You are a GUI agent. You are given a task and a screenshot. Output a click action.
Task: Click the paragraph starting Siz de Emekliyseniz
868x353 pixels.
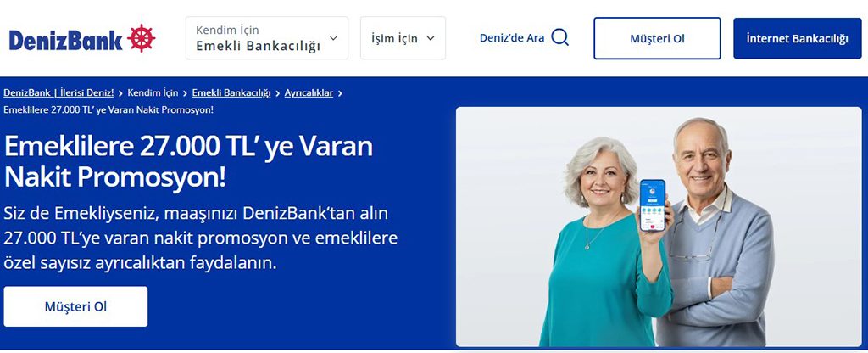(200, 238)
